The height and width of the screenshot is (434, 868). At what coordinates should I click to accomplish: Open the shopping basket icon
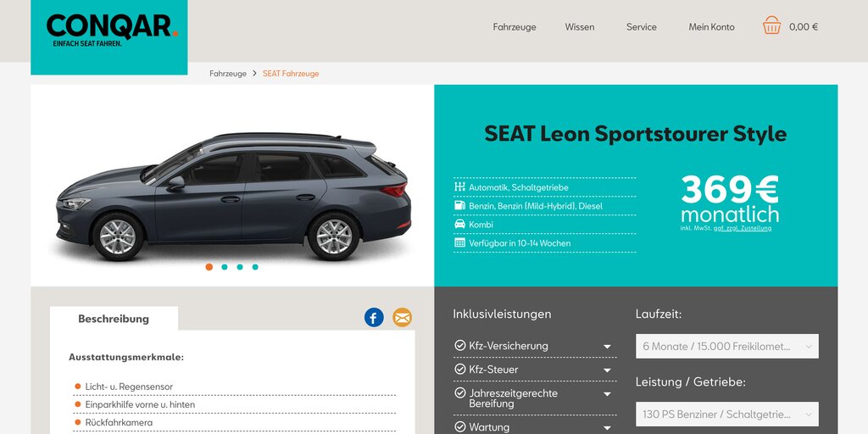771,25
